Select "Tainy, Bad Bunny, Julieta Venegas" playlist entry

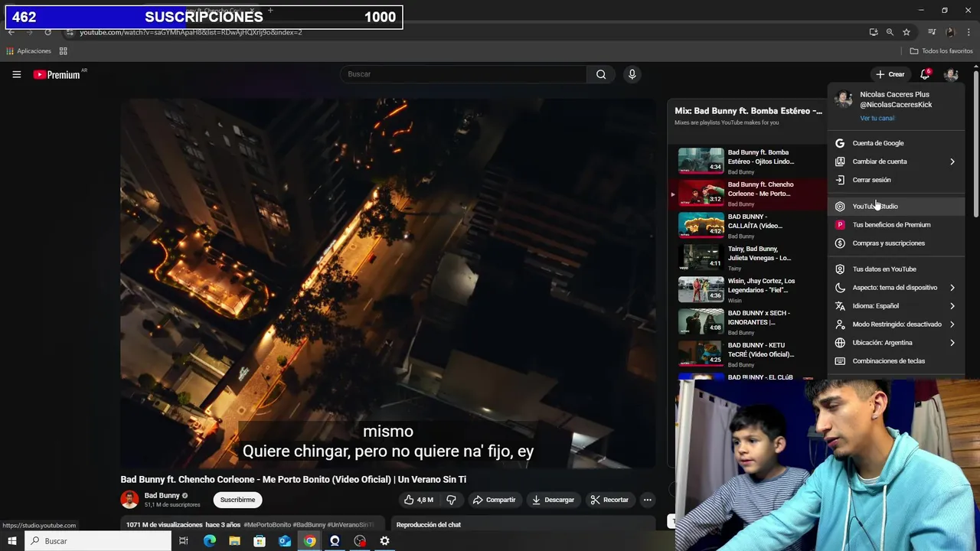coord(746,257)
